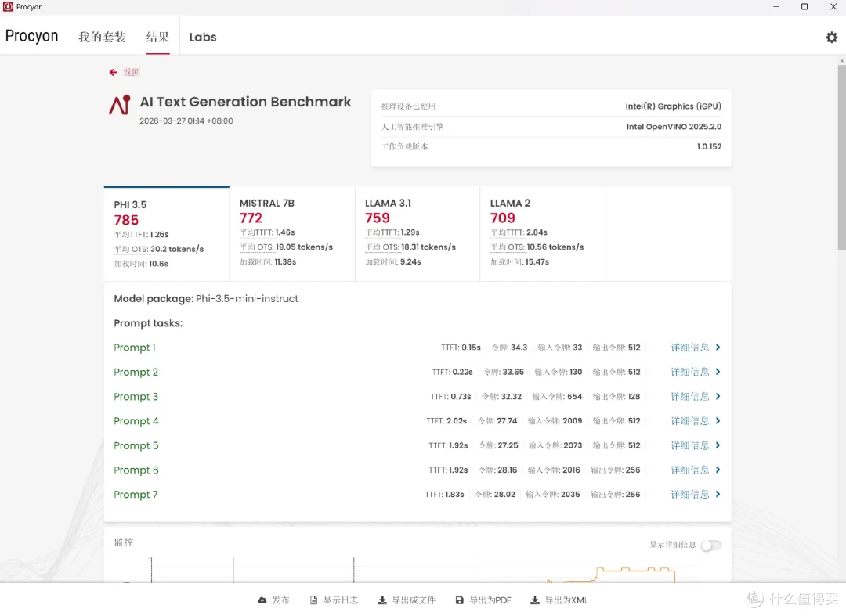
Task: Click Prompt 5 input tokens 2073 value
Action: point(573,445)
